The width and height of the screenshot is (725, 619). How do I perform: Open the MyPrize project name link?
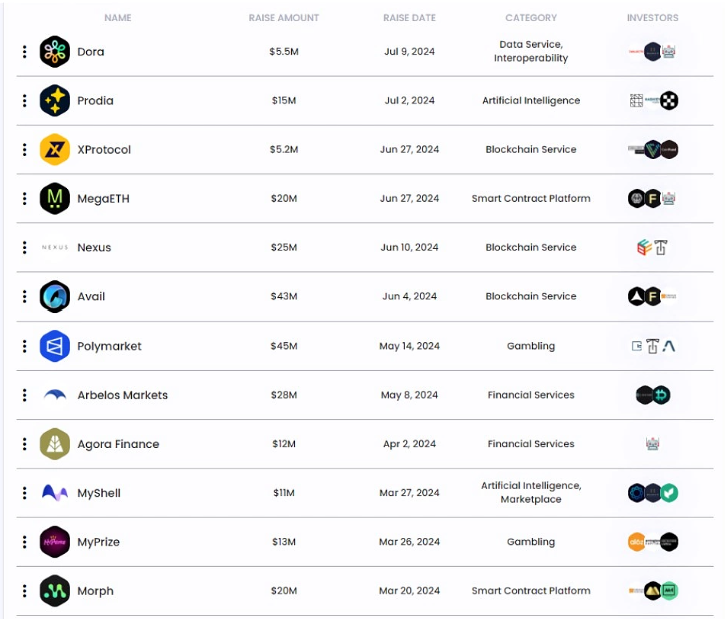coord(98,542)
